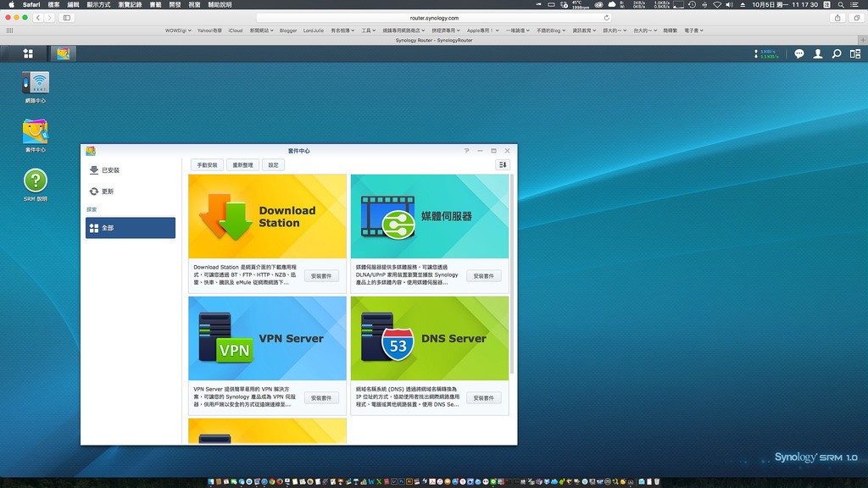Expand the WOWDigi bookmarks folder
The image size is (868, 488).
(x=178, y=30)
